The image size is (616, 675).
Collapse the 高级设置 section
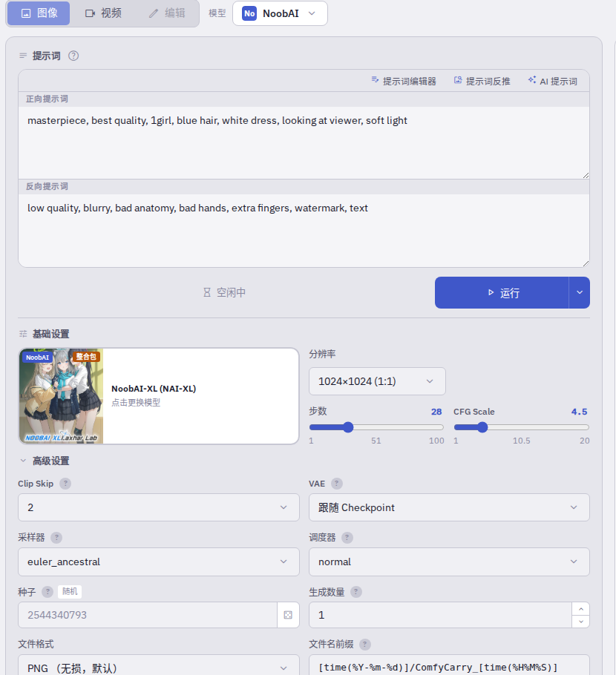pos(44,461)
